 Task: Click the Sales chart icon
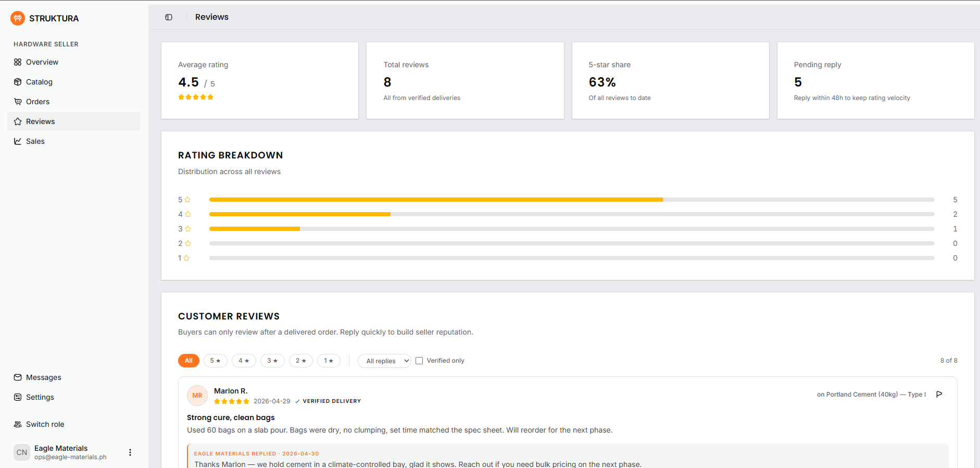click(x=18, y=141)
